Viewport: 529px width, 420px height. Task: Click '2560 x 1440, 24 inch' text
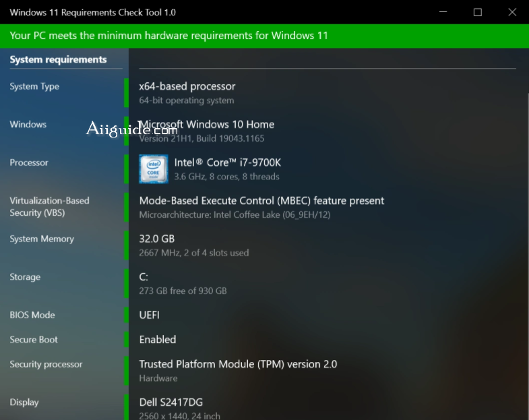click(179, 416)
